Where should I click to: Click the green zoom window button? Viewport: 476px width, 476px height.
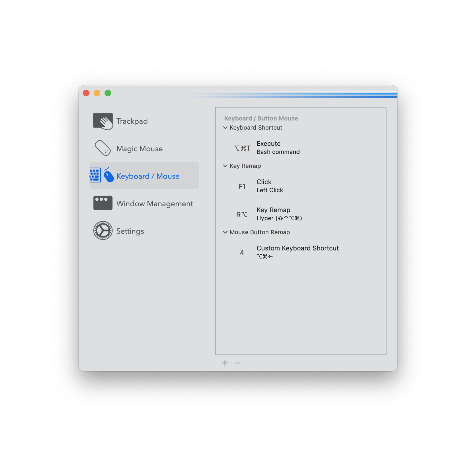(108, 93)
